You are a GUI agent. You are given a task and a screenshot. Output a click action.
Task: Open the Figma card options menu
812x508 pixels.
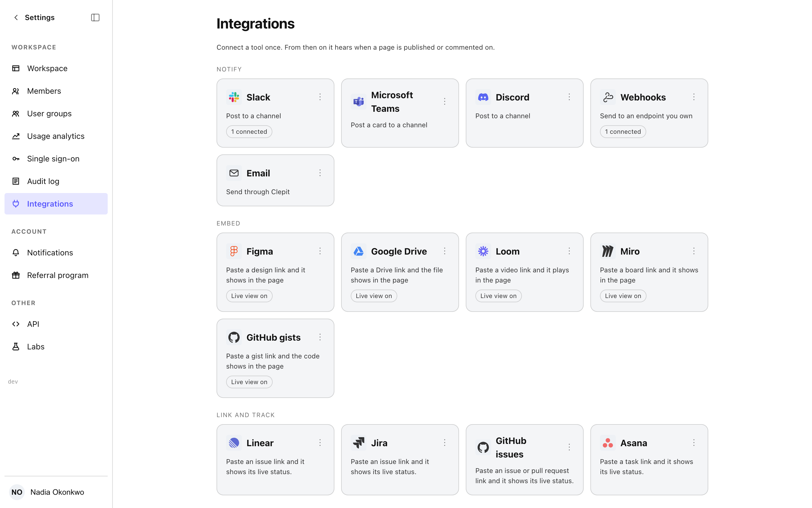(320, 251)
